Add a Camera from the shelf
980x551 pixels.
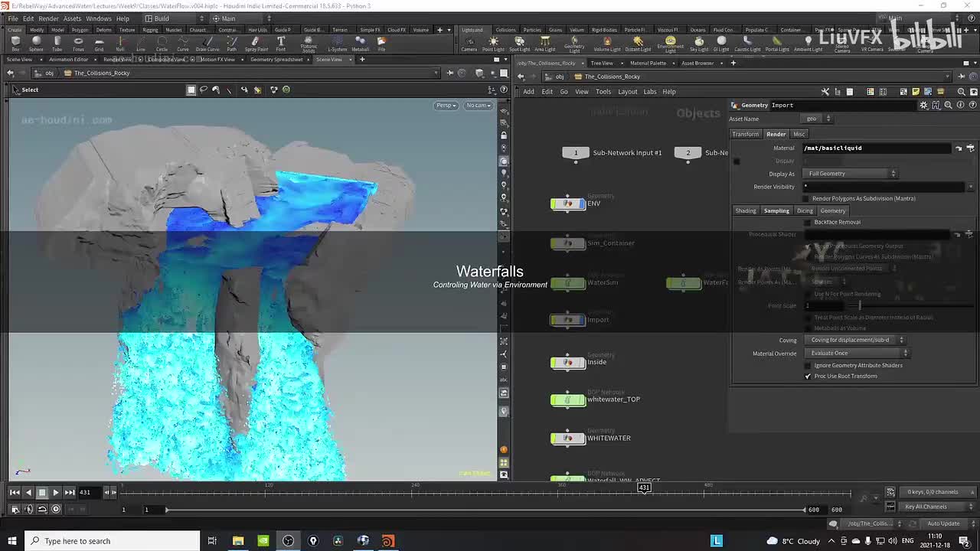(469, 44)
